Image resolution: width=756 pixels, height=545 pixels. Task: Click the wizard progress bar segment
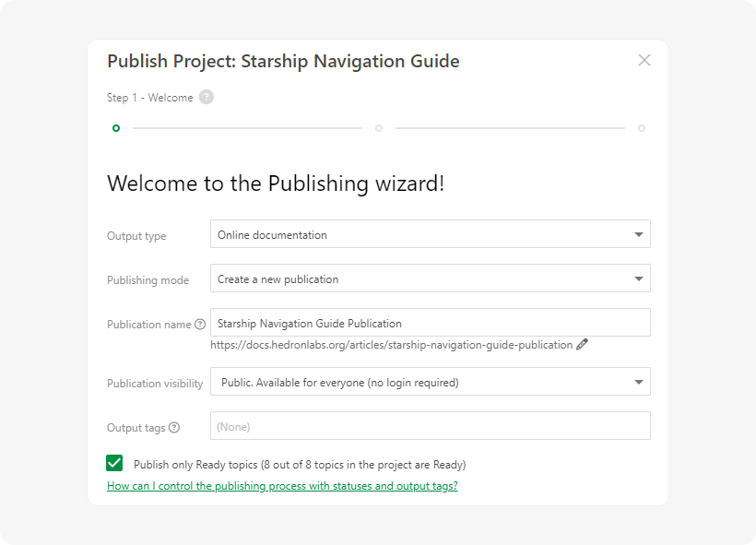[x=247, y=128]
